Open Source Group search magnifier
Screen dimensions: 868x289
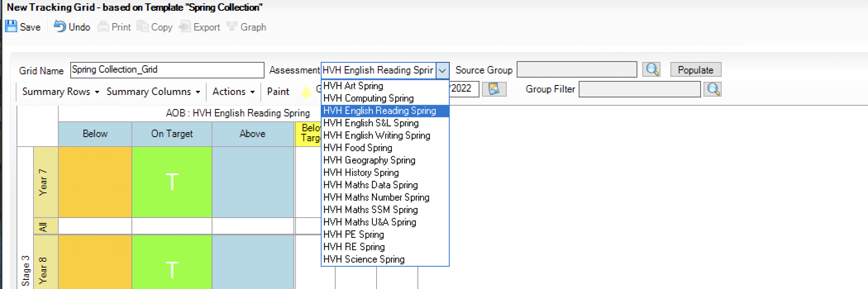(652, 70)
